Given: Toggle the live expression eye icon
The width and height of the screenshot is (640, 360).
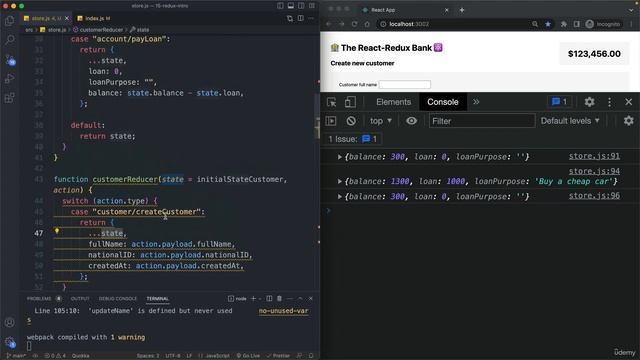Looking at the screenshot, I should [x=411, y=121].
